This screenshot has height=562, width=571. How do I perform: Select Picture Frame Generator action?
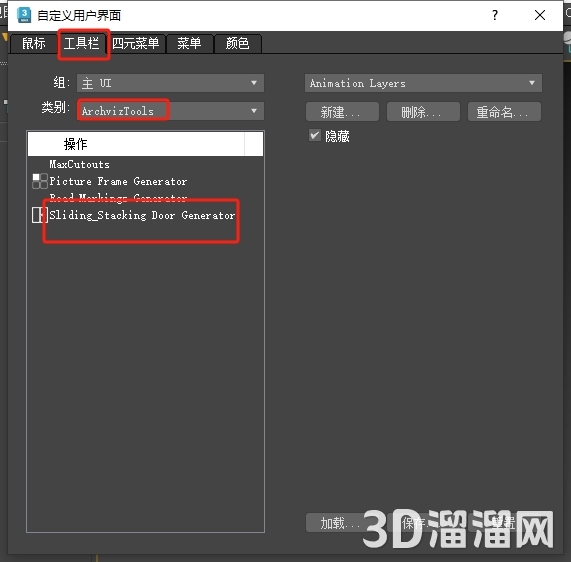point(118,181)
